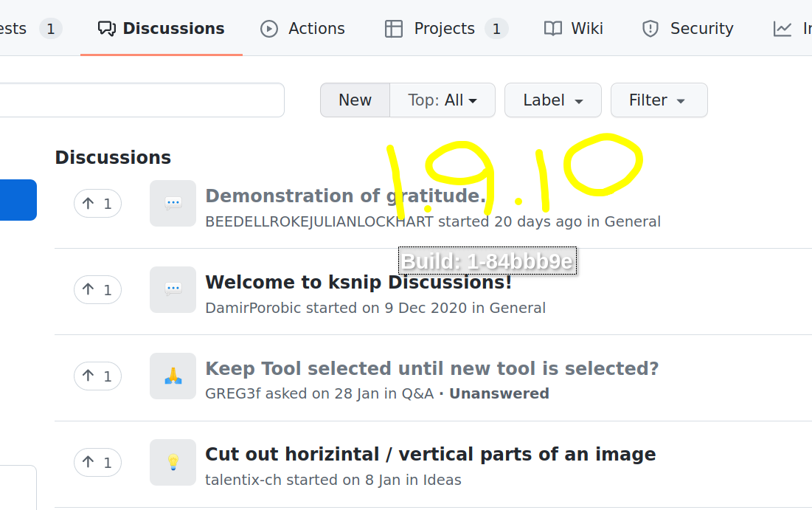This screenshot has width=812, height=510.
Task: Upvote the Demonstration of gratitude discussion
Action: point(97,203)
